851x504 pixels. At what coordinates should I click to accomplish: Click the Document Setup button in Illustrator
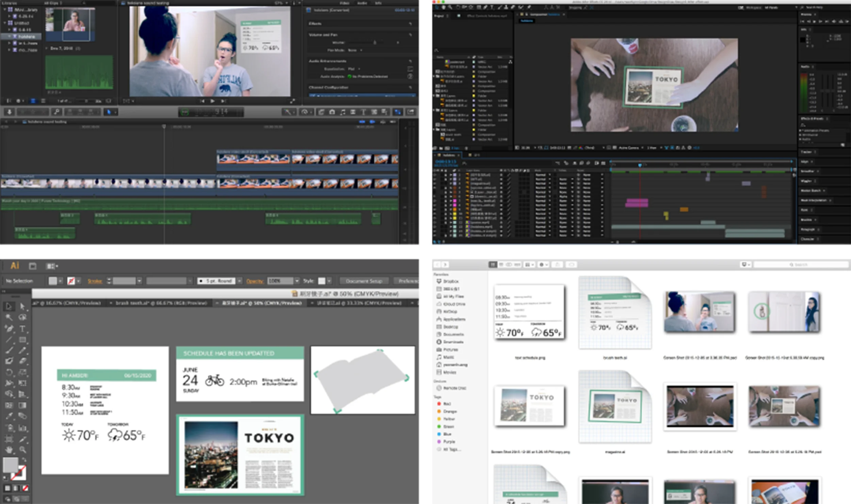pos(364,281)
